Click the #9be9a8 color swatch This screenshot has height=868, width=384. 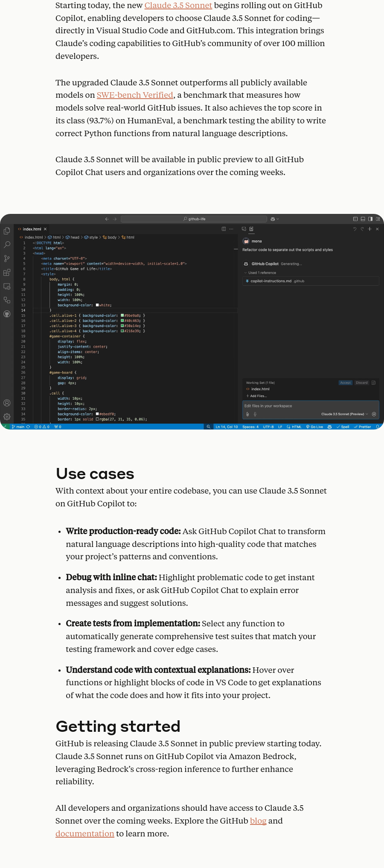(122, 316)
